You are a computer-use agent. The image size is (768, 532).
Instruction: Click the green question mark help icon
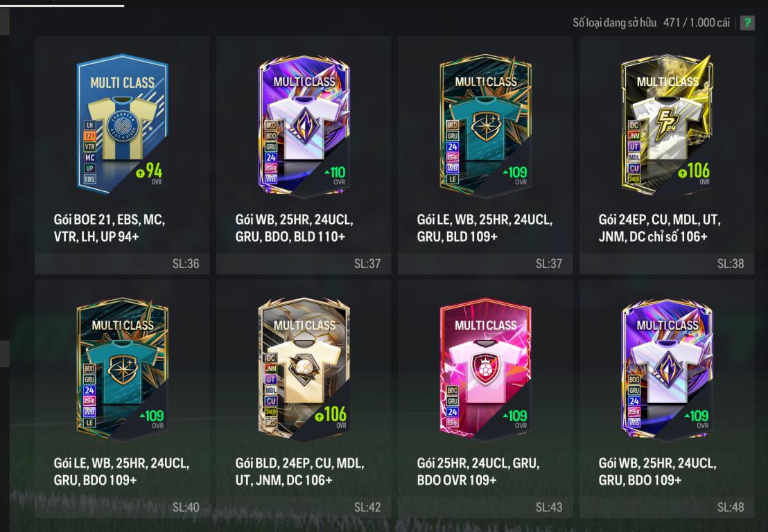pyautogui.click(x=747, y=23)
